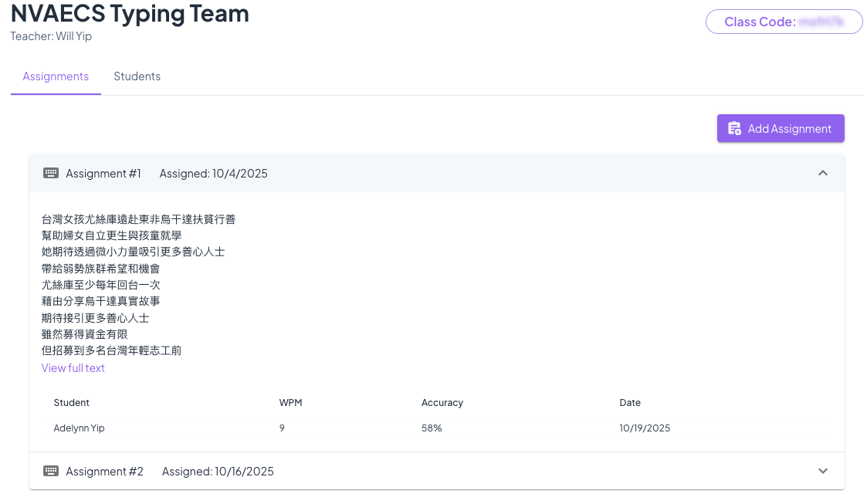Click the clipboard icon in Add Assignment
Viewport: 867px width, 504px height.
pos(734,129)
